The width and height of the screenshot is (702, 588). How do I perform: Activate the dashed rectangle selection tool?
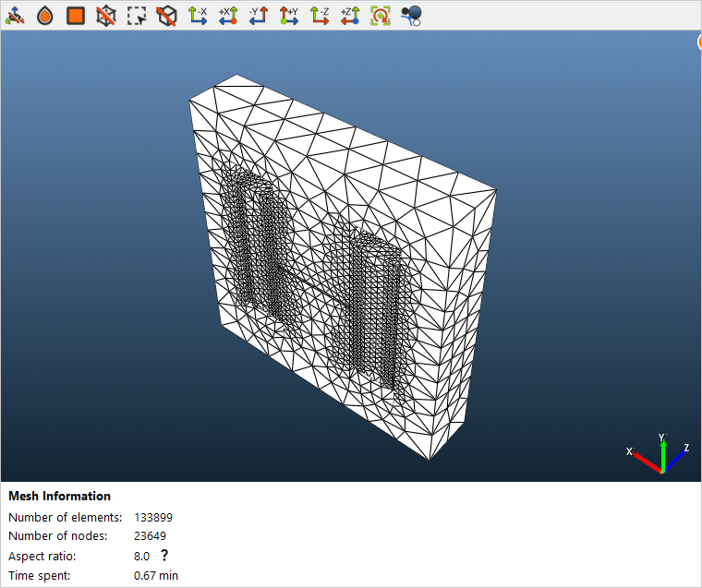(x=137, y=16)
